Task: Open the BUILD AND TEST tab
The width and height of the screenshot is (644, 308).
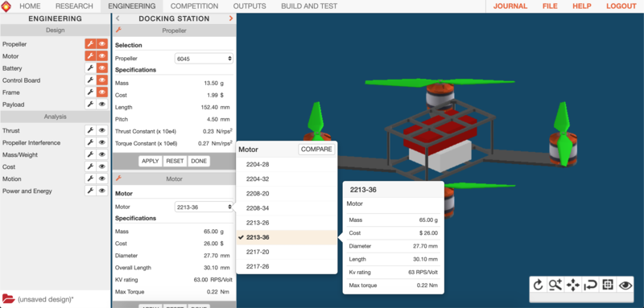Action: [x=309, y=6]
